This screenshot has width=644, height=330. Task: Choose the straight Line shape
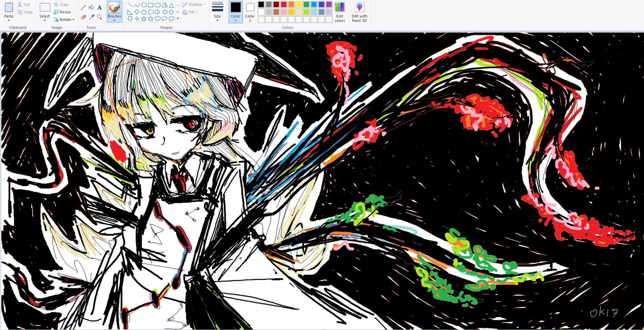(130, 5)
